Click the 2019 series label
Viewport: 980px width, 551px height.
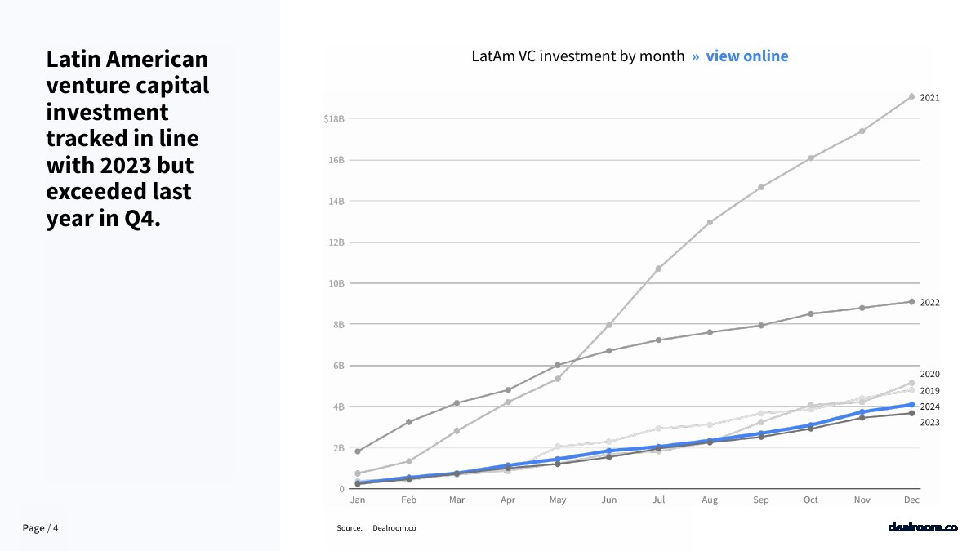pyautogui.click(x=929, y=391)
